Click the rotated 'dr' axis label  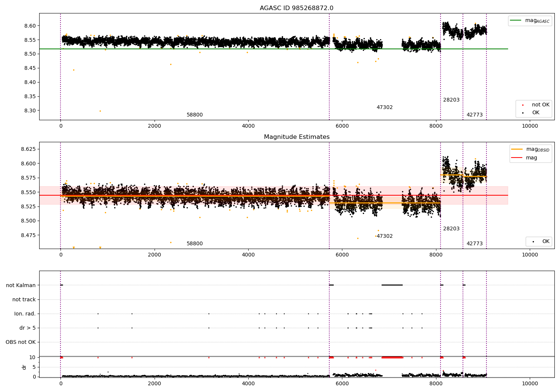pyautogui.click(x=24, y=367)
